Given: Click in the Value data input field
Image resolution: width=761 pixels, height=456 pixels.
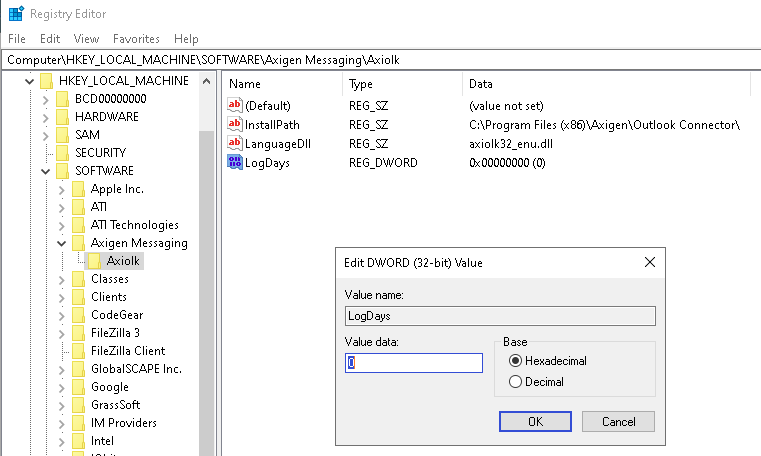Looking at the screenshot, I should tap(414, 363).
